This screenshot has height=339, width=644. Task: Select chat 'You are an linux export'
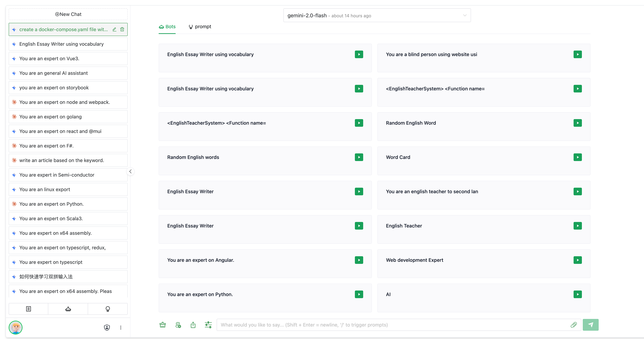pos(68,189)
